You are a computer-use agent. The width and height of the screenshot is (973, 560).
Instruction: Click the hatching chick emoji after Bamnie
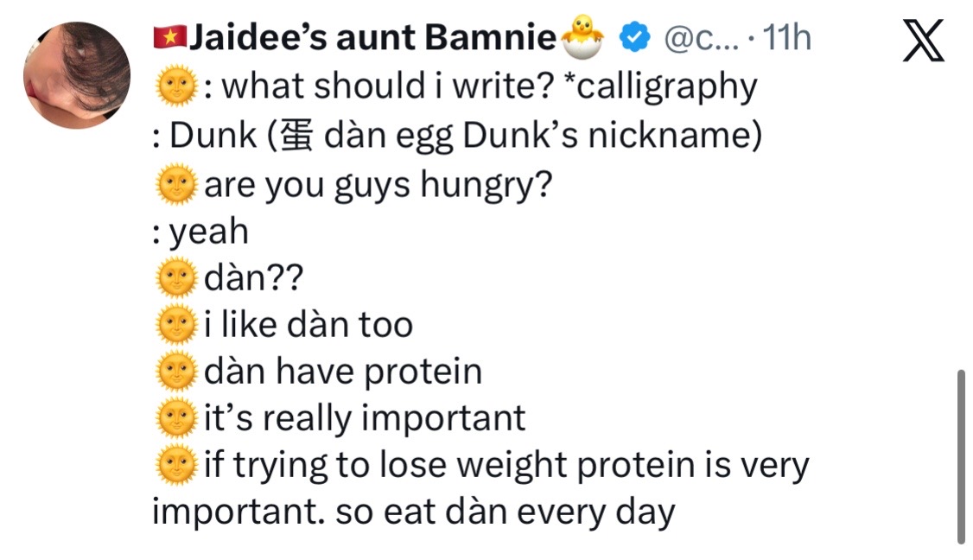(582, 36)
